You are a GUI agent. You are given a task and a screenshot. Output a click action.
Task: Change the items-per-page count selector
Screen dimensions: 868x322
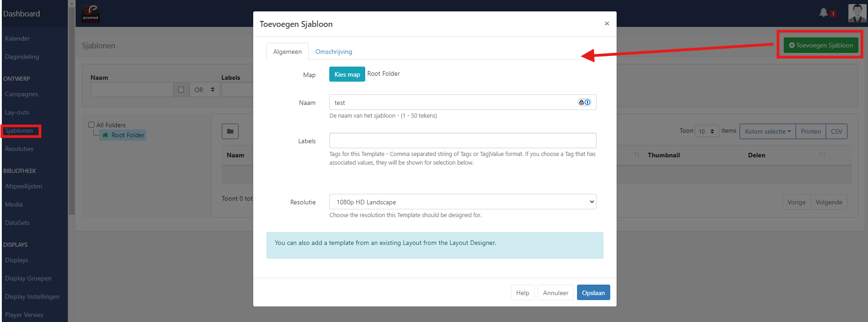(x=707, y=131)
